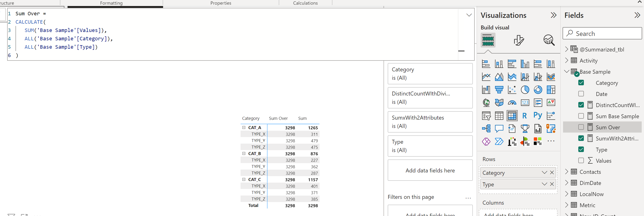Open the Calculations ribbon group
644x216 pixels.
coord(305,3)
